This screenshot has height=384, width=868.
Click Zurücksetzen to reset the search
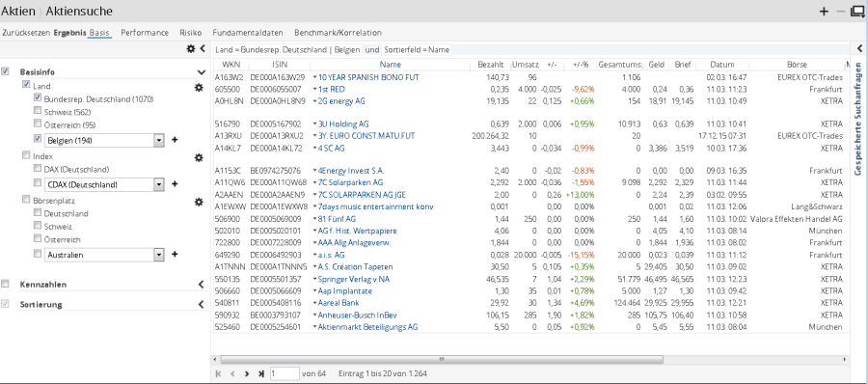pyautogui.click(x=26, y=33)
